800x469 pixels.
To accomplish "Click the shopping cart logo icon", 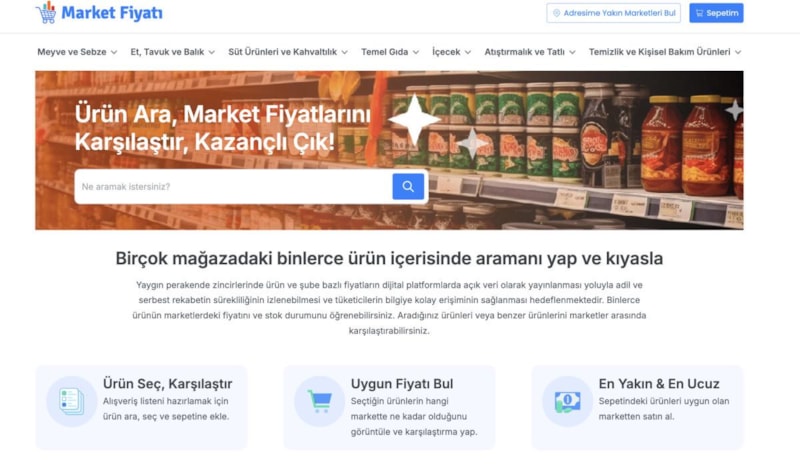I will coord(46,12).
